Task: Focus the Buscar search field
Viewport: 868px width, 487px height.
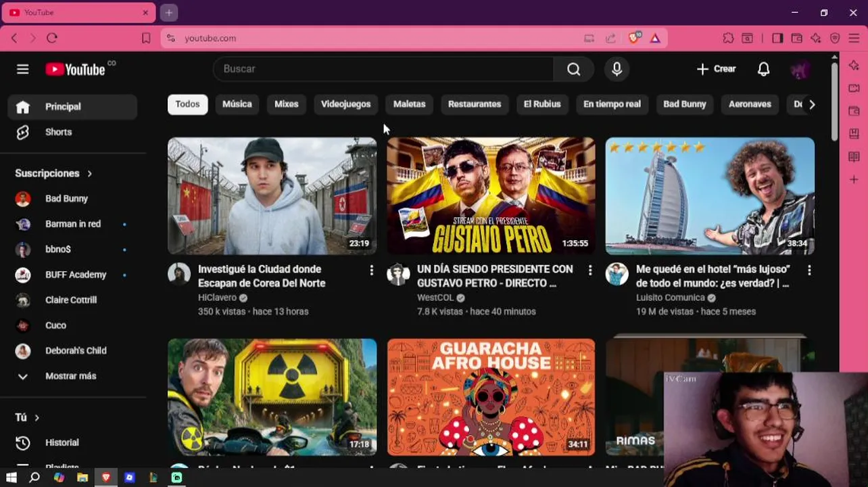Action: click(383, 69)
